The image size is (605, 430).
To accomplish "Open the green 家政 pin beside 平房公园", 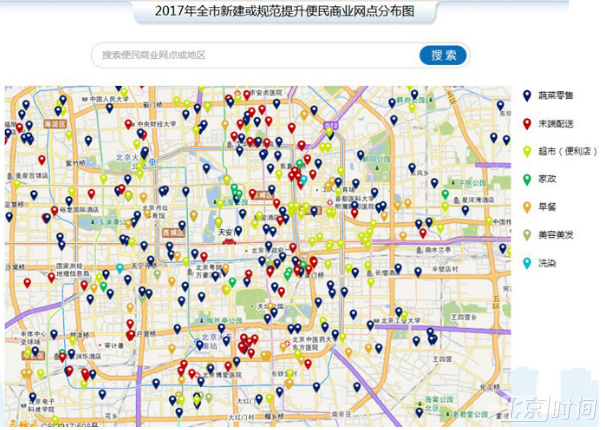I will coord(450,194).
